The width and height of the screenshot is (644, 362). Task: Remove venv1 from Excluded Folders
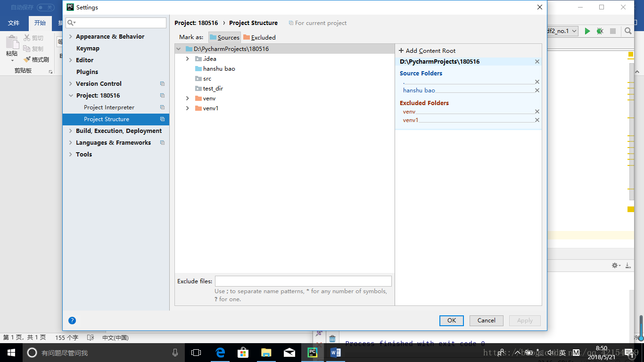(537, 120)
